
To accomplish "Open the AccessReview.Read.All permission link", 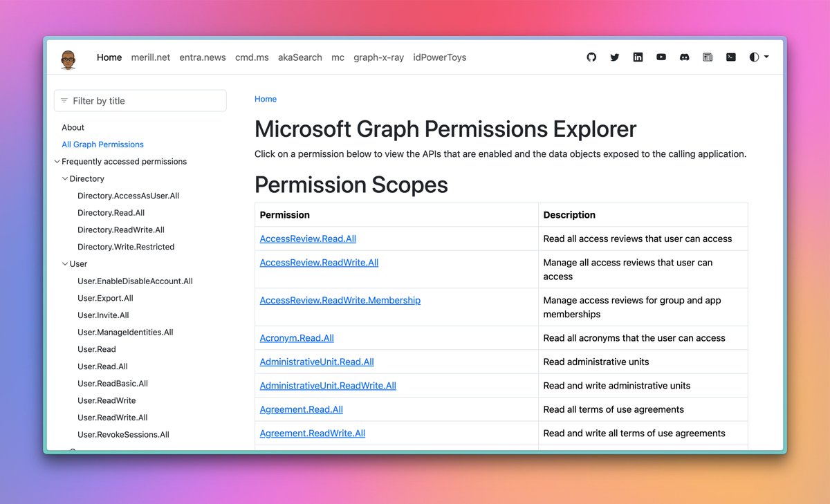I will (308, 239).
